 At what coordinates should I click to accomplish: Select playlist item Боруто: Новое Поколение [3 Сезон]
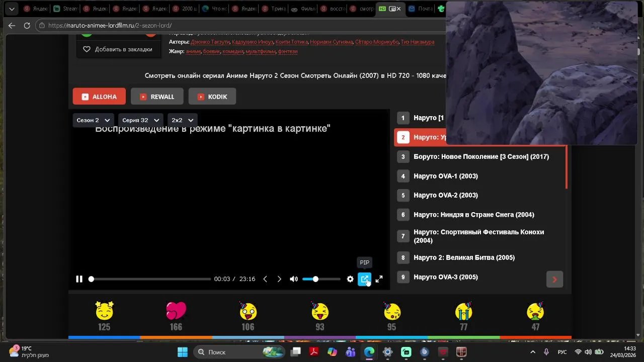pos(480,157)
